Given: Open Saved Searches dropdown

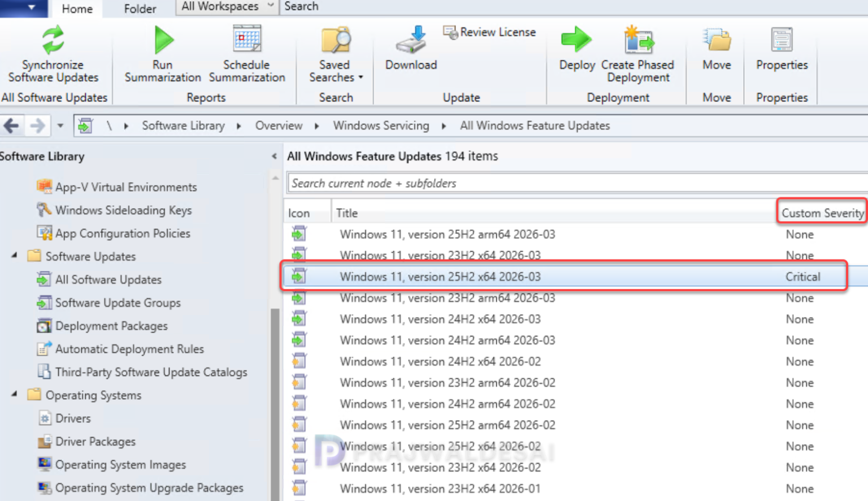Looking at the screenshot, I should (x=336, y=55).
